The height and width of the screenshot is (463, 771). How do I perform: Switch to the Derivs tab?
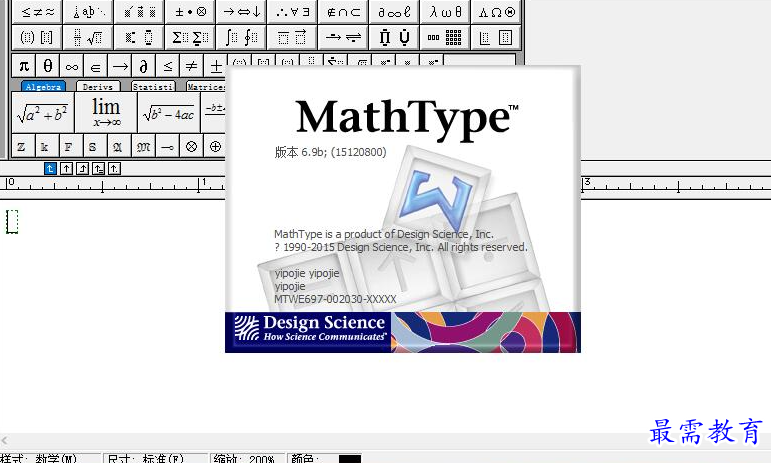(x=98, y=87)
